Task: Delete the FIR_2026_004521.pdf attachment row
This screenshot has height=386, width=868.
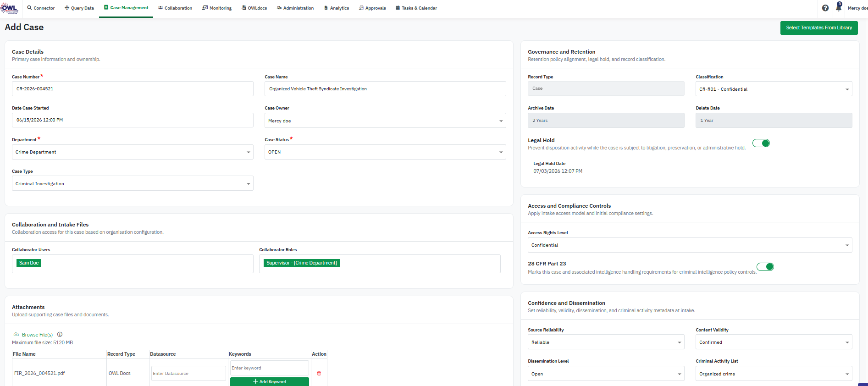Action: click(319, 373)
